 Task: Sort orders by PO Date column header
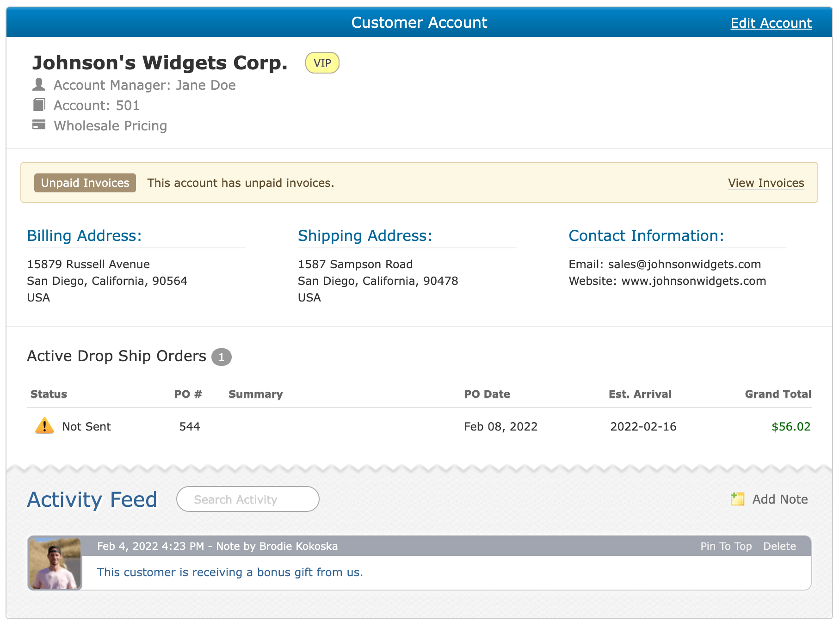[x=487, y=394]
